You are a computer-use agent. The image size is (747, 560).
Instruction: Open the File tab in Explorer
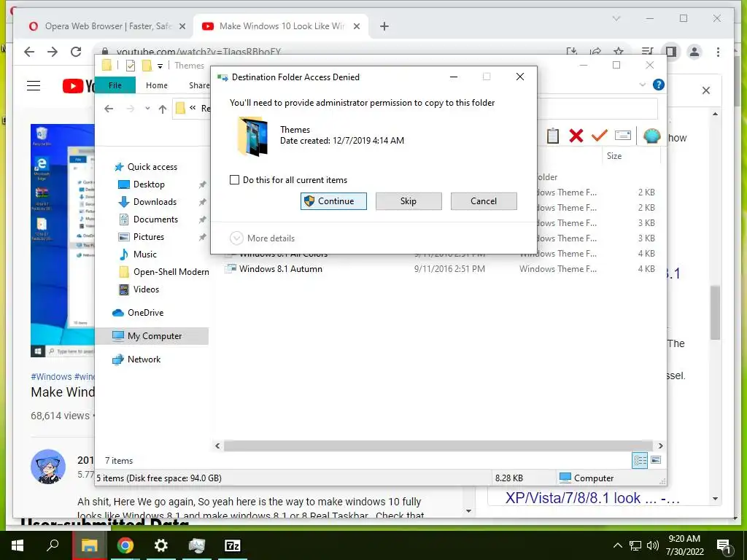[x=115, y=85]
